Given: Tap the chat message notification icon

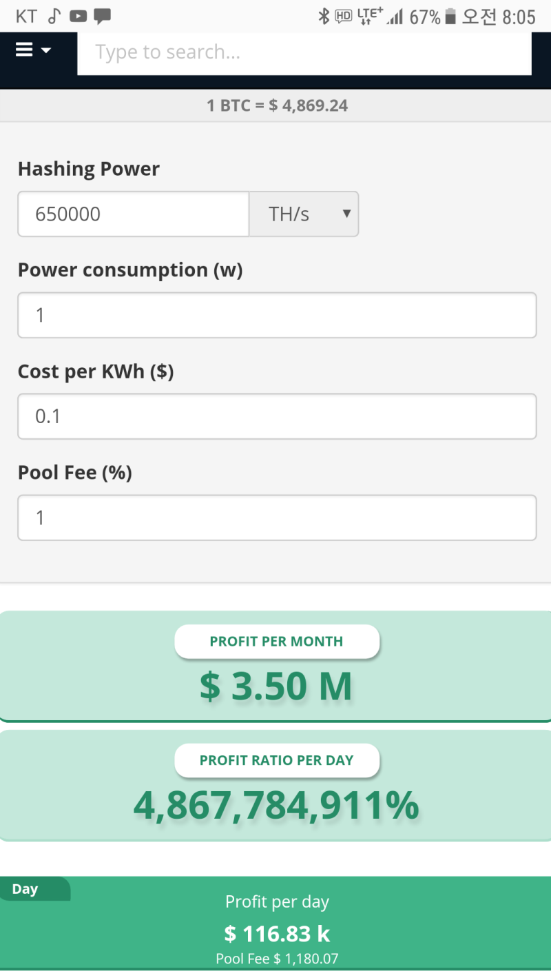Looking at the screenshot, I should pos(103,17).
